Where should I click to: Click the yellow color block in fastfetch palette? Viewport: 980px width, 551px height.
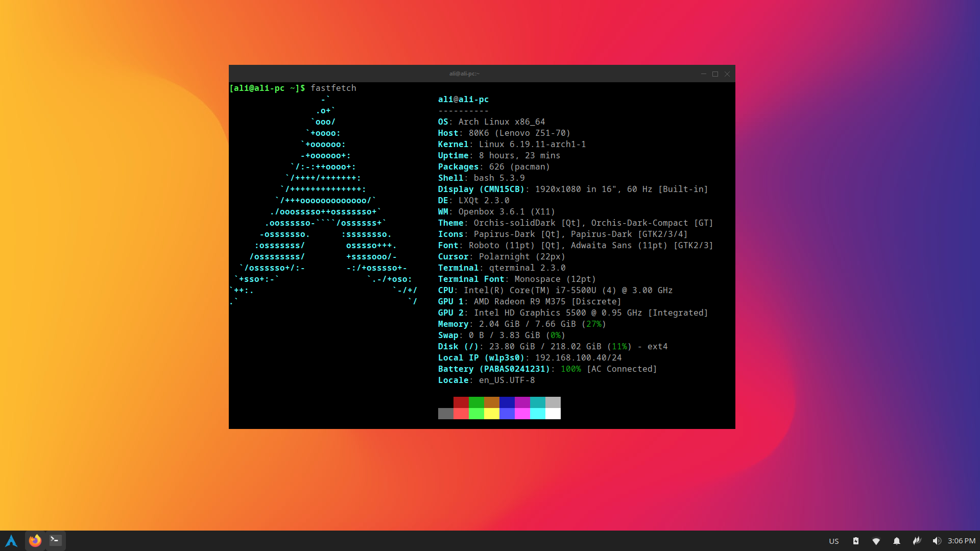pos(491,414)
